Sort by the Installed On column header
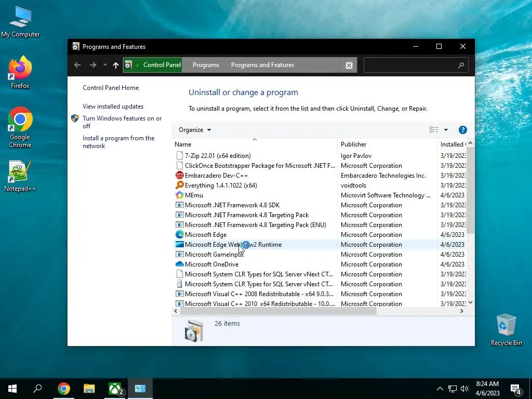The width and height of the screenshot is (532, 399). pyautogui.click(x=453, y=144)
